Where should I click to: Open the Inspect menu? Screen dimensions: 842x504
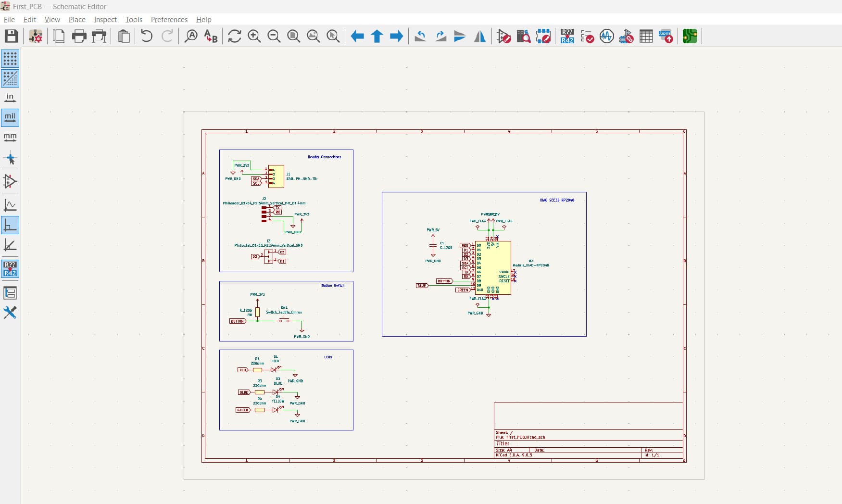(x=105, y=20)
